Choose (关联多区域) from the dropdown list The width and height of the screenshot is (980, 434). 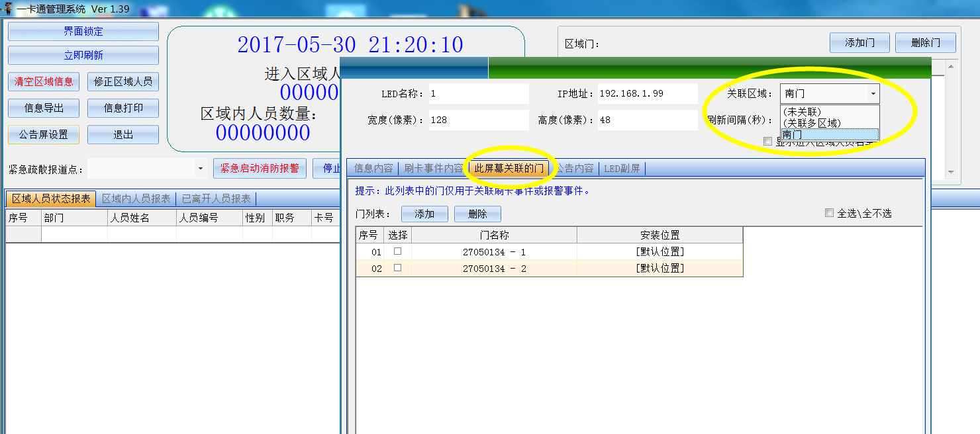[x=811, y=123]
